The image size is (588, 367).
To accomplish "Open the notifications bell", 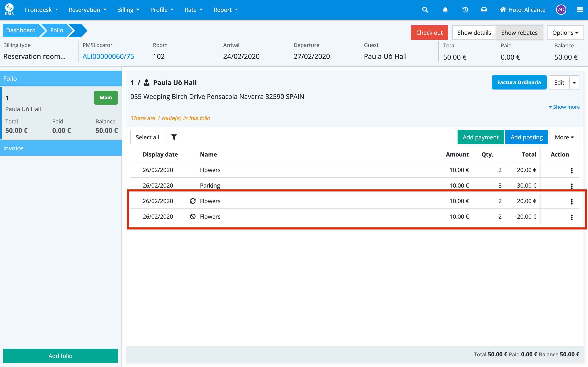I will coord(445,10).
